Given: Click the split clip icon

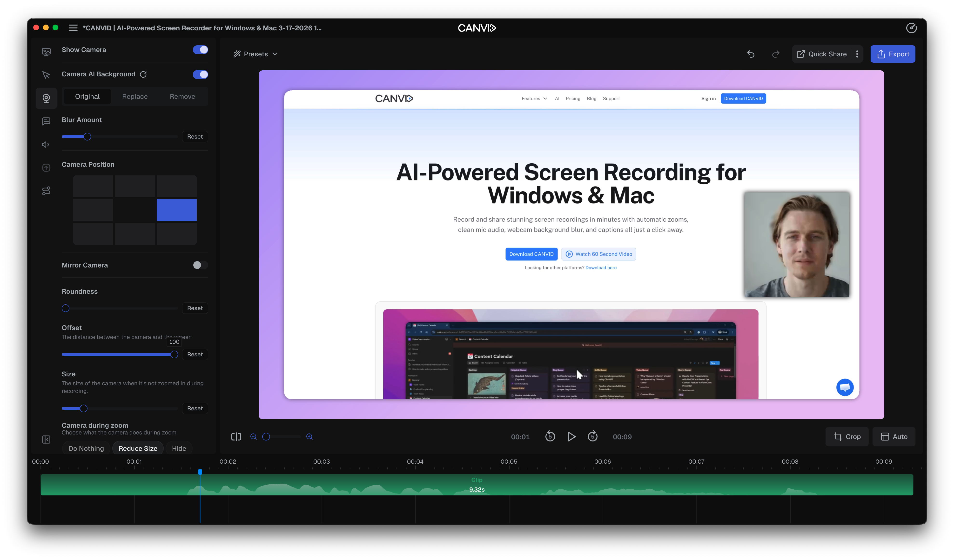Looking at the screenshot, I should click(x=236, y=437).
